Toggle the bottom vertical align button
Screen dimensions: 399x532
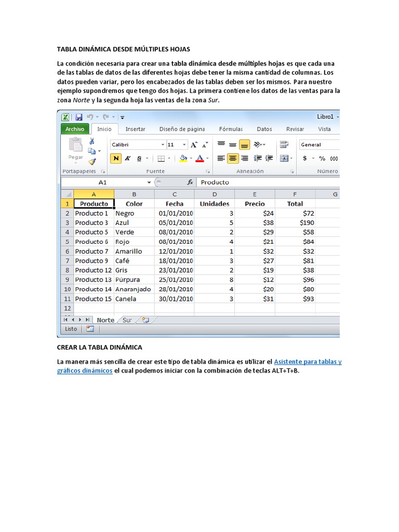244,145
